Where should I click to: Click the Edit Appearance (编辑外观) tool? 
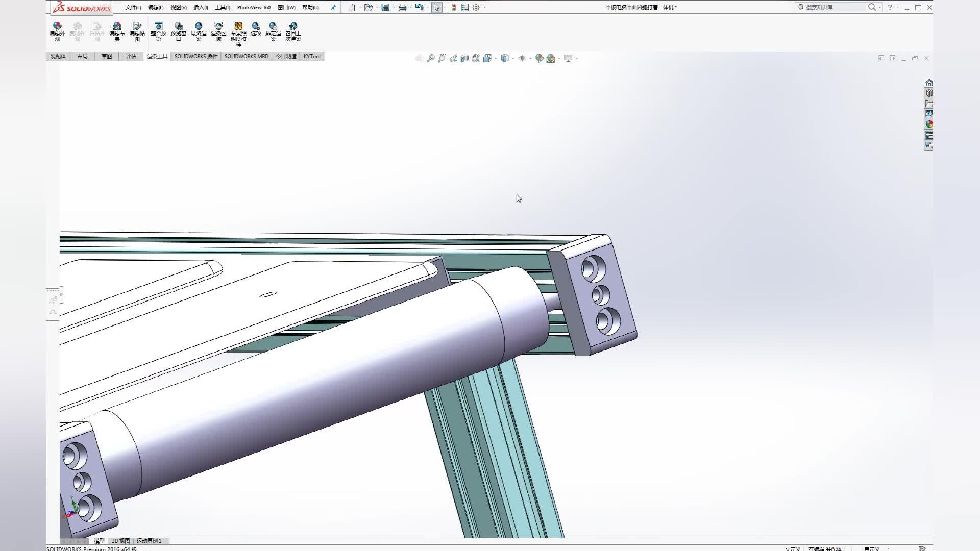click(x=57, y=32)
